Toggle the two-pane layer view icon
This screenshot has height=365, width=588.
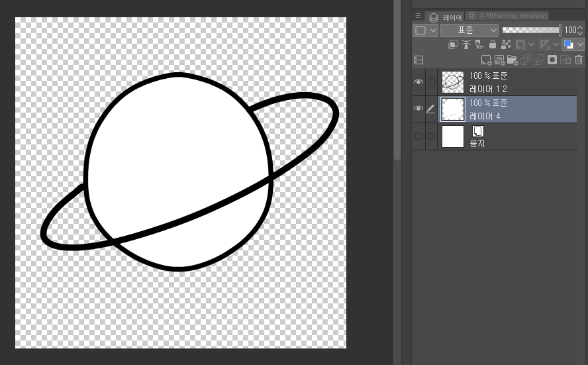coord(418,60)
